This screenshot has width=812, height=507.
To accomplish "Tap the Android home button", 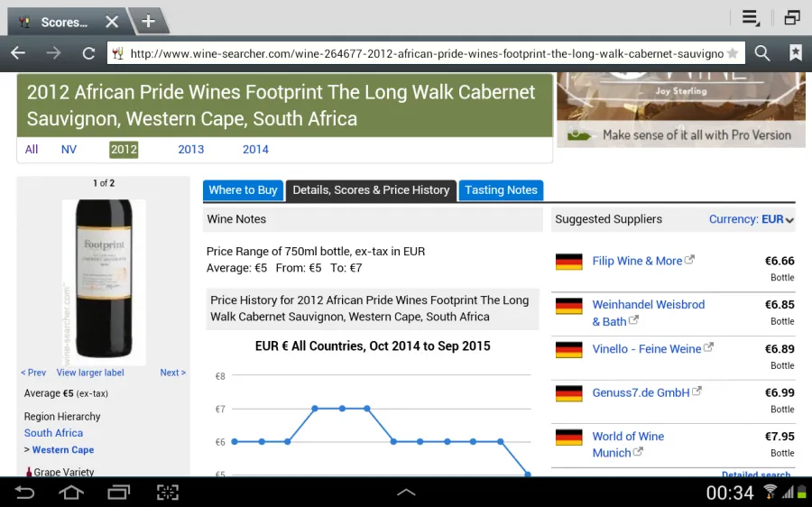I will (71, 492).
